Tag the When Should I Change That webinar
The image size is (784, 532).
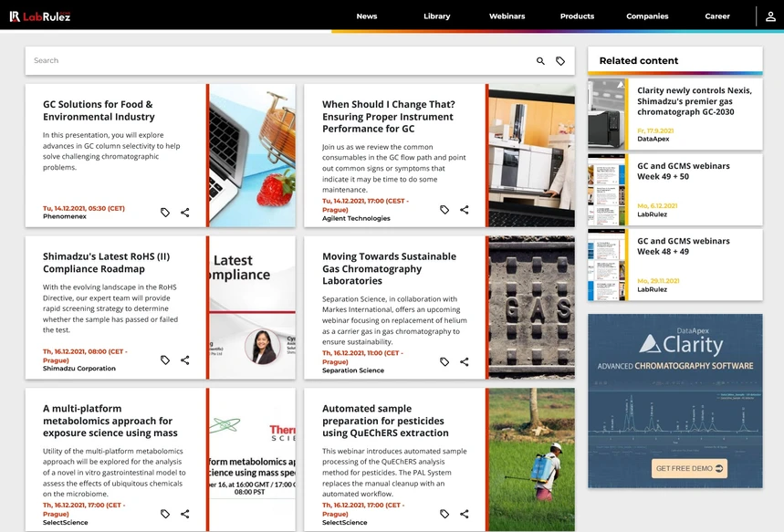click(x=444, y=210)
